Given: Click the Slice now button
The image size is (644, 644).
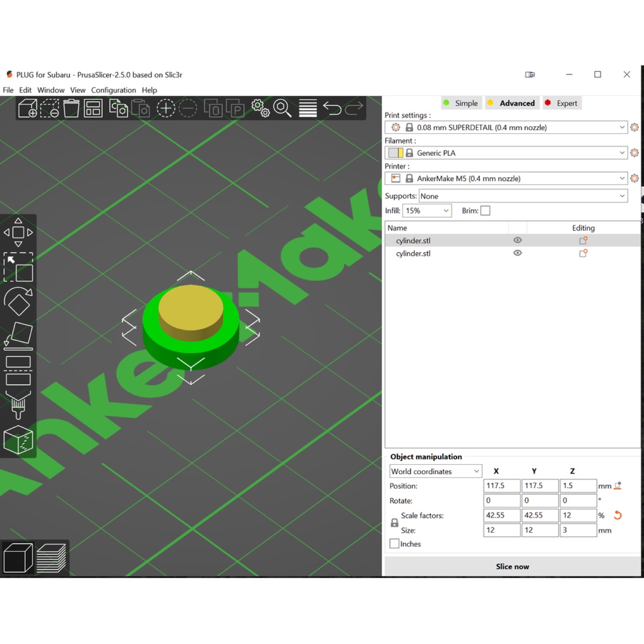Looking at the screenshot, I should pos(512,567).
